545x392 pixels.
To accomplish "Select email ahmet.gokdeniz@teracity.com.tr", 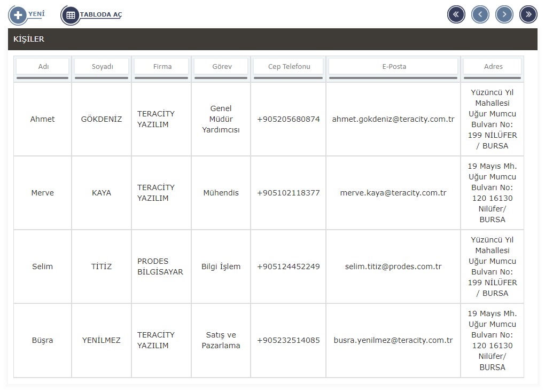I will tap(393, 119).
